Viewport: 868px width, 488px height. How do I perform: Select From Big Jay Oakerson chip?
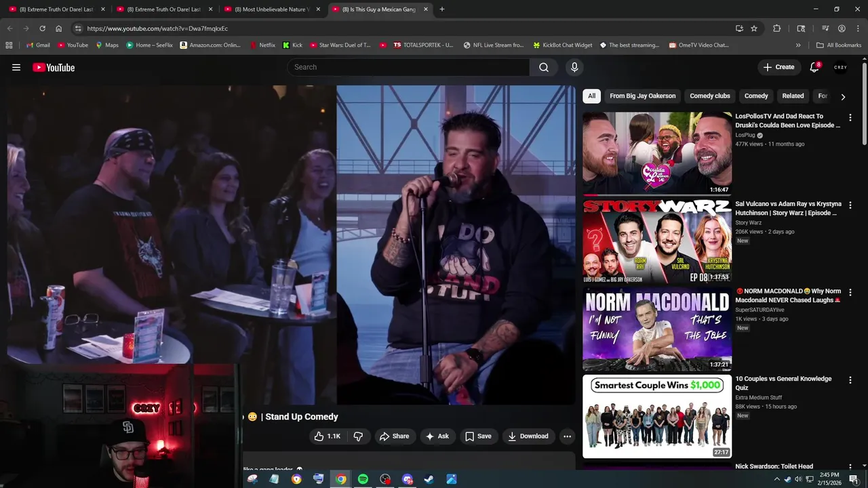(642, 96)
